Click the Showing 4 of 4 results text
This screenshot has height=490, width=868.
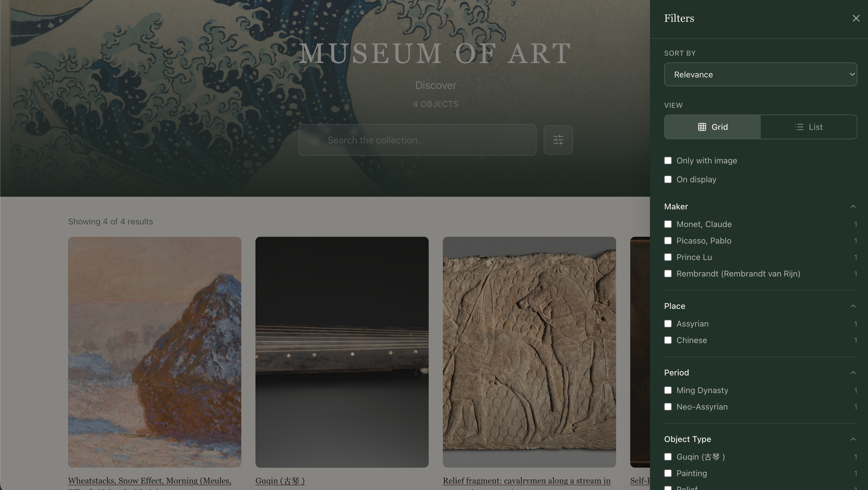110,222
